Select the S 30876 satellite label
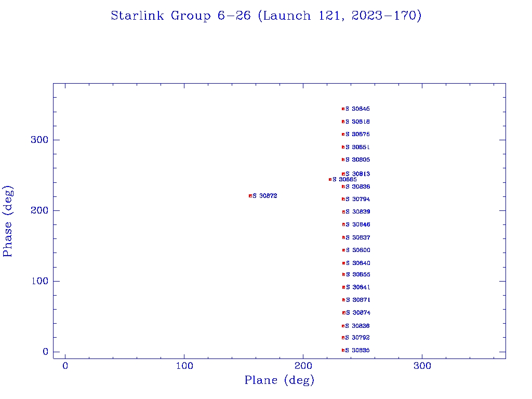 [x=357, y=135]
